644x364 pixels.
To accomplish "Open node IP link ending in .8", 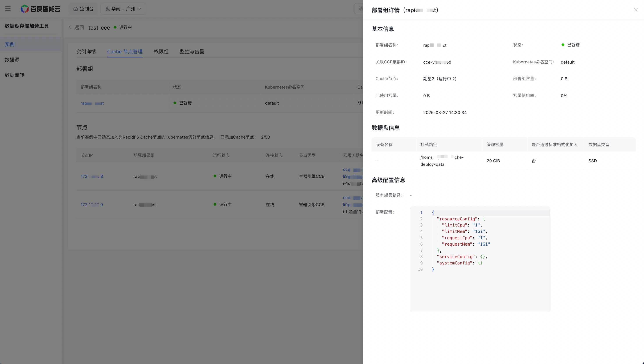I will click(x=92, y=177).
